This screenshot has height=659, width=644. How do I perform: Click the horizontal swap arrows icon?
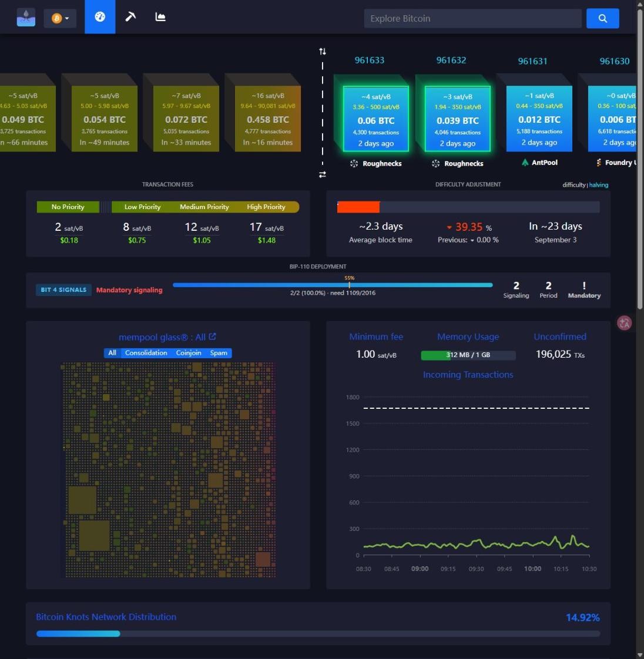[323, 174]
